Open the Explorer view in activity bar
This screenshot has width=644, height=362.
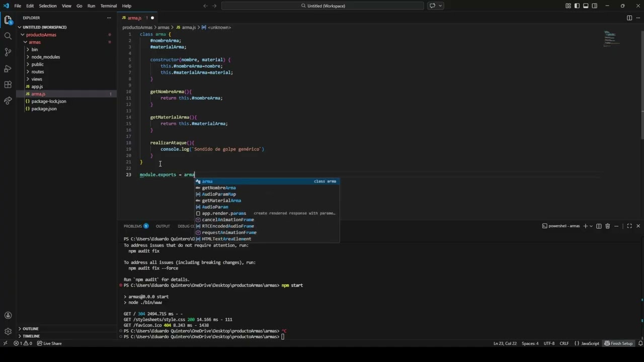tap(8, 20)
